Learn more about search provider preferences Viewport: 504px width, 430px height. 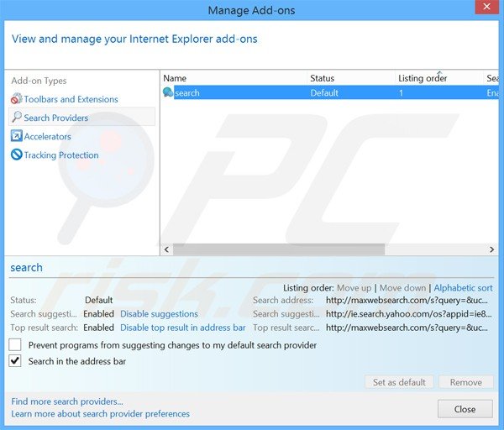tap(100, 413)
